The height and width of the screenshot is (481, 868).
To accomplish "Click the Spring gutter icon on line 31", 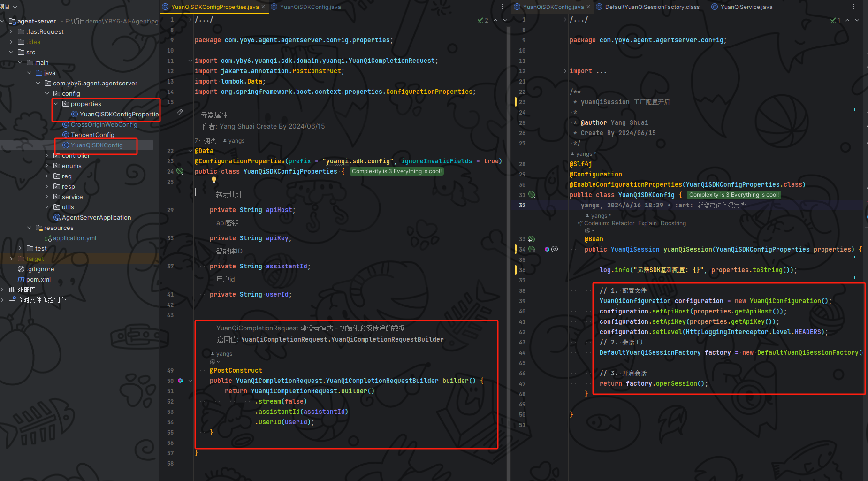I will (532, 195).
